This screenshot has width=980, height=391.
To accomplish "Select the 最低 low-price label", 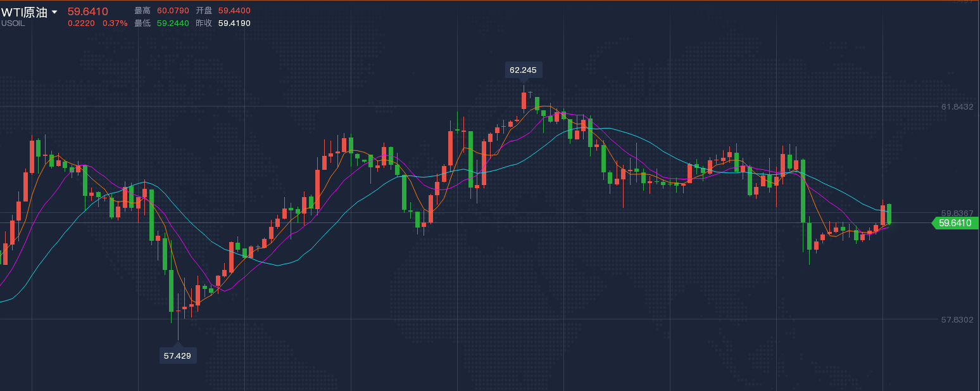I will pos(142,23).
